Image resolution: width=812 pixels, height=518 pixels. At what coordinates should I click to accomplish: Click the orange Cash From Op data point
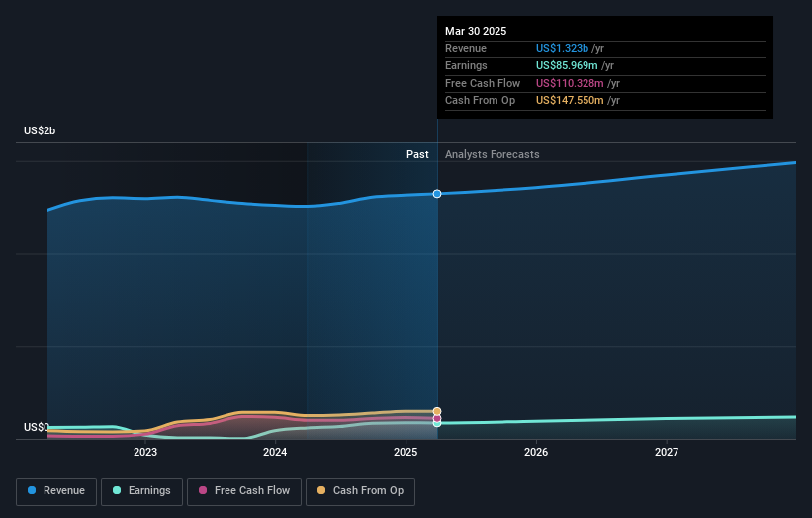coord(437,412)
